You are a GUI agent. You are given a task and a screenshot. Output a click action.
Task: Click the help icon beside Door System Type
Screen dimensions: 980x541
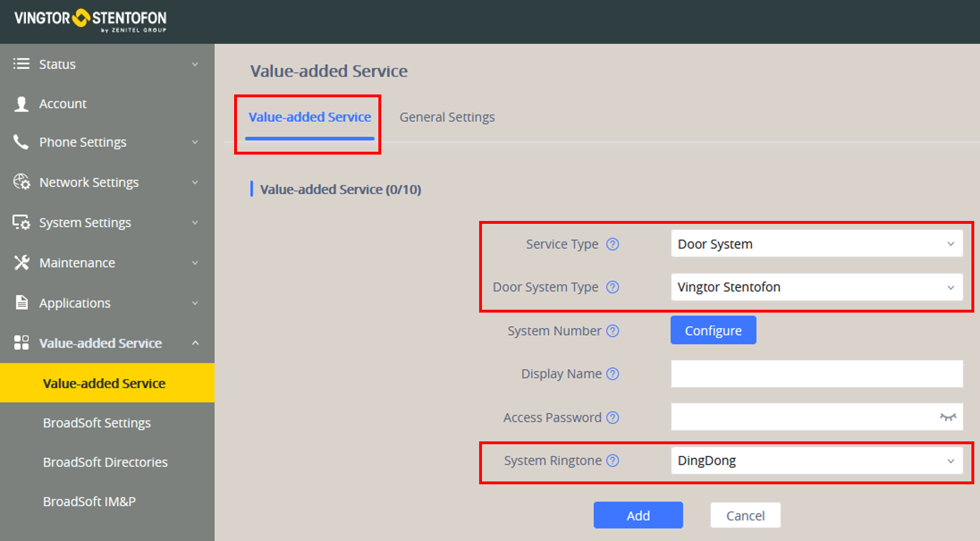click(x=612, y=287)
